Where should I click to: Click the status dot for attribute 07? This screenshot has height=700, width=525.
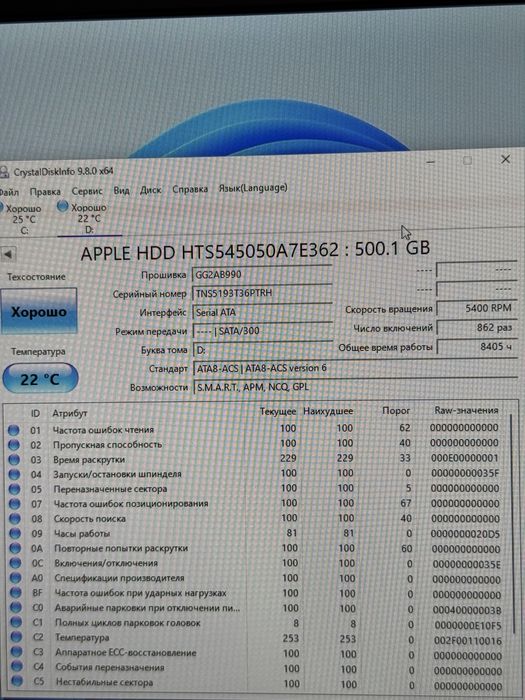pyautogui.click(x=15, y=504)
